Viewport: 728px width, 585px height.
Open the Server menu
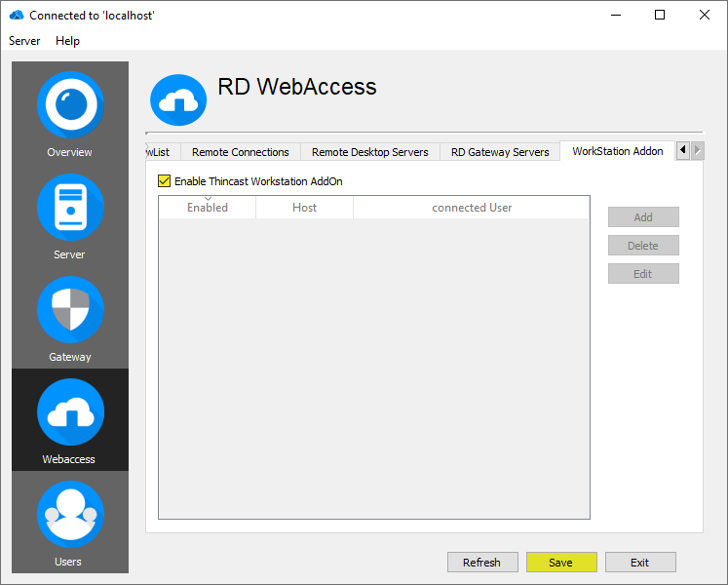pos(24,41)
